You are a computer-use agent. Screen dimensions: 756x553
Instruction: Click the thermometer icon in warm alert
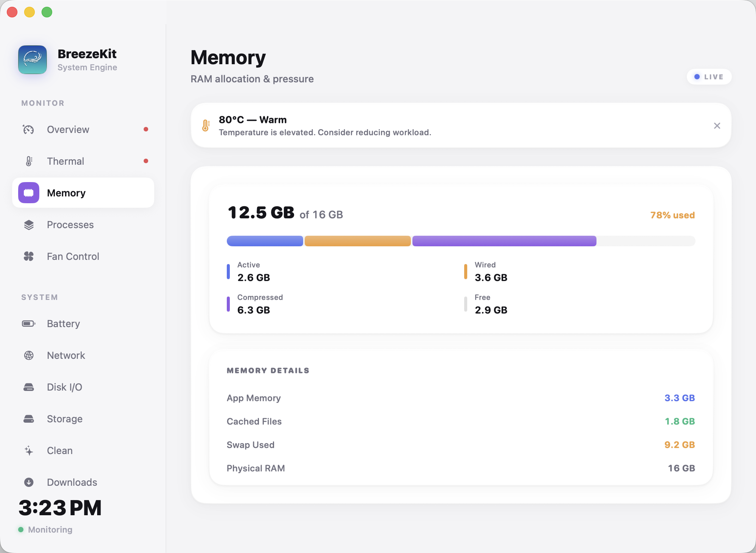click(x=206, y=125)
